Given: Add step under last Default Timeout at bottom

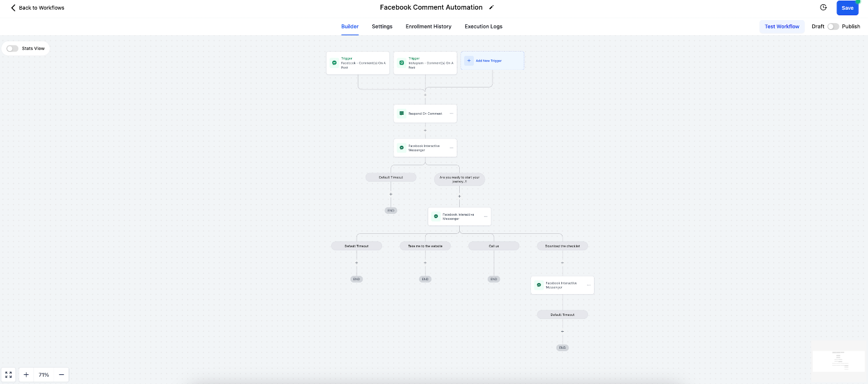Looking at the screenshot, I should (x=562, y=331).
